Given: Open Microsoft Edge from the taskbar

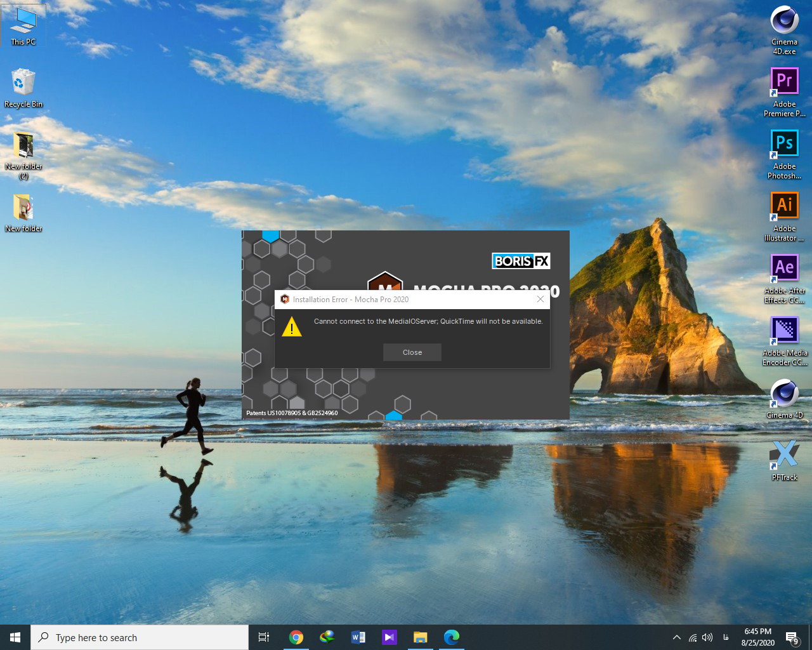Looking at the screenshot, I should pyautogui.click(x=452, y=637).
